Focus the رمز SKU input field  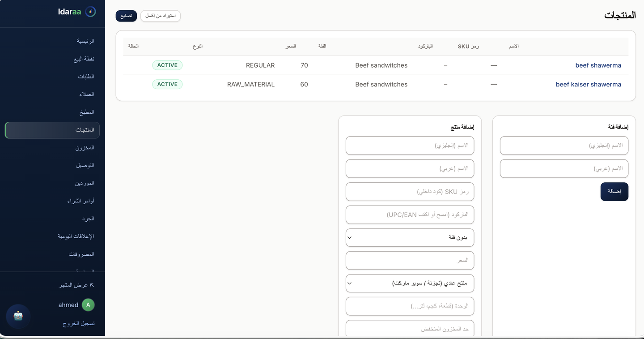click(x=410, y=192)
